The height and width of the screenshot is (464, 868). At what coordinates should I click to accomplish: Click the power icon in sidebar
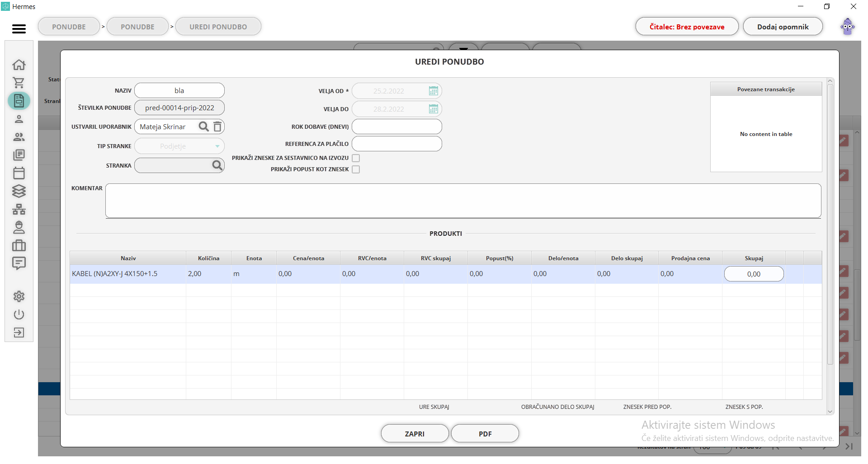click(x=19, y=314)
